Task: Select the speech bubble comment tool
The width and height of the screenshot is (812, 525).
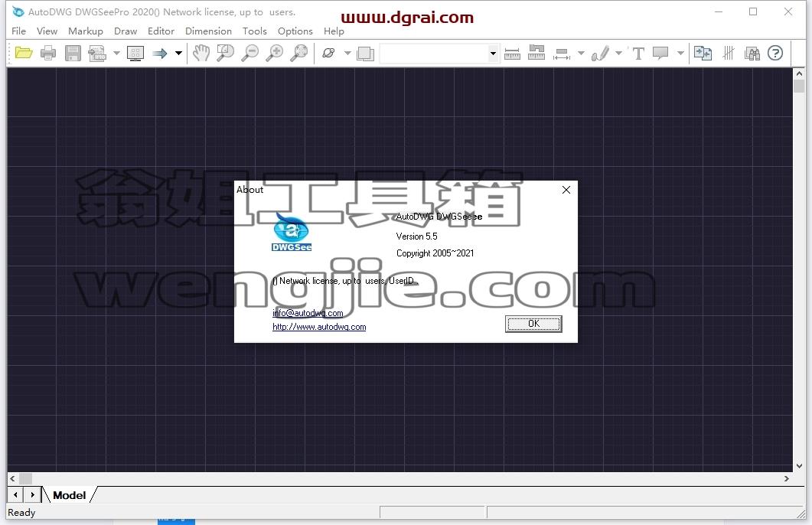Action: coord(660,53)
